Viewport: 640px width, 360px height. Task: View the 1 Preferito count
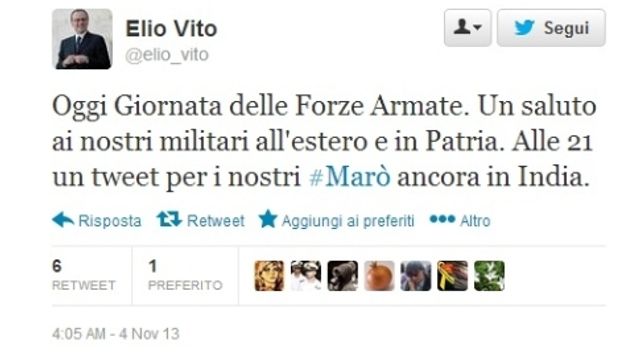coord(185,276)
